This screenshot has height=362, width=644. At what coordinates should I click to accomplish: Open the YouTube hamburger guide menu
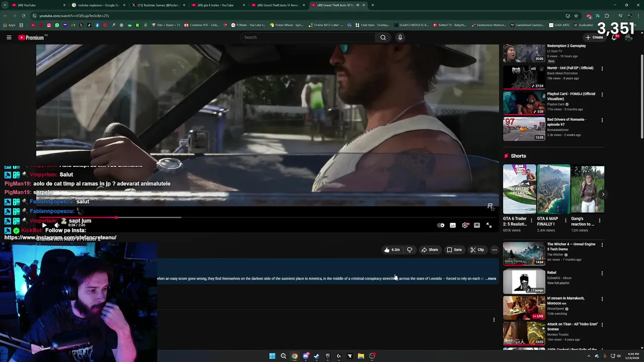click(x=9, y=37)
